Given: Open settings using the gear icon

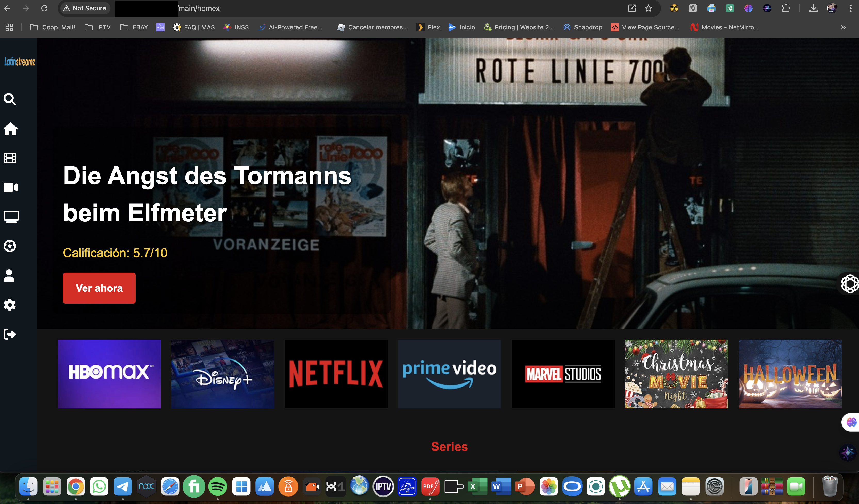Looking at the screenshot, I should coord(10,305).
